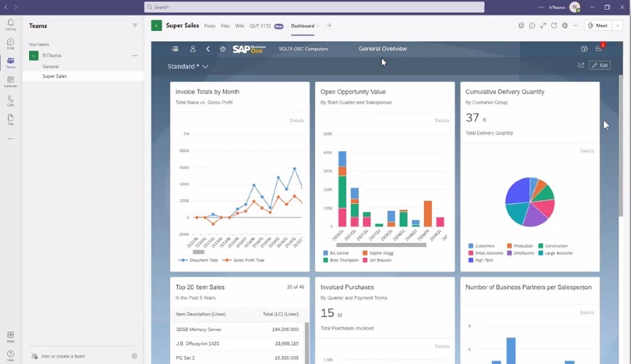Open the SAP user profile icon
Image resolution: width=631 pixels, height=364 pixels.
[192, 49]
